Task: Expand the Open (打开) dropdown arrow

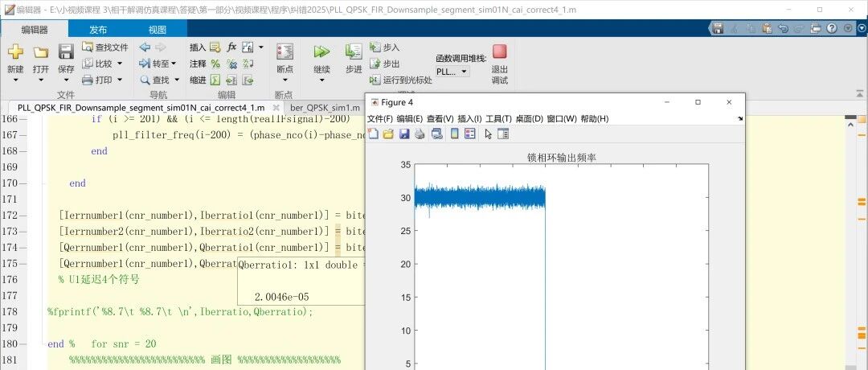Action: [40, 80]
